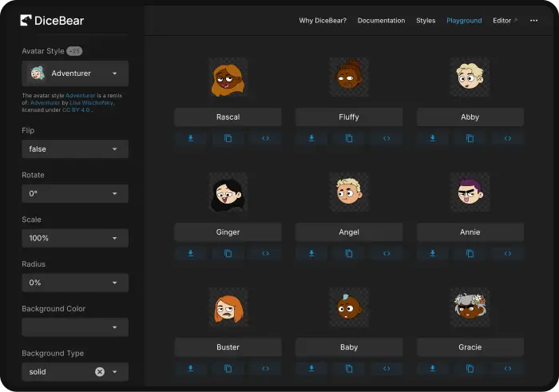Image resolution: width=559 pixels, height=392 pixels.
Task: Download the Baby avatar
Action: [311, 369]
